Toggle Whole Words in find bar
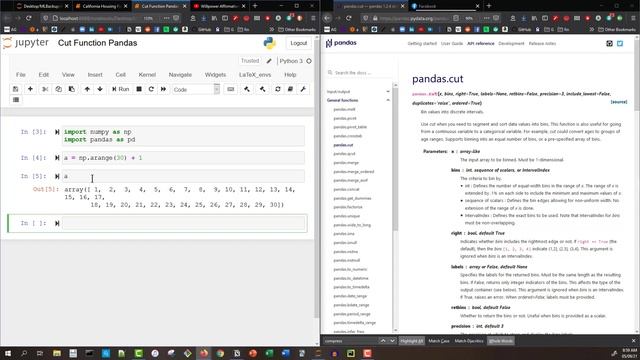The width and height of the screenshot is (640, 360). (501, 341)
